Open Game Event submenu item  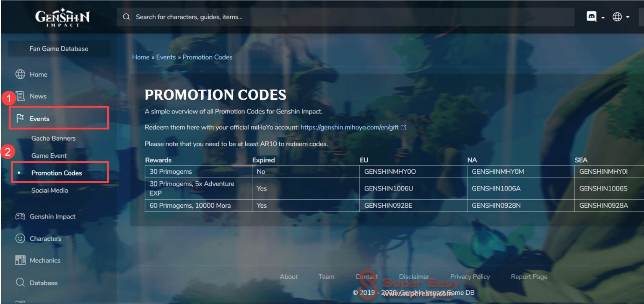pos(49,155)
